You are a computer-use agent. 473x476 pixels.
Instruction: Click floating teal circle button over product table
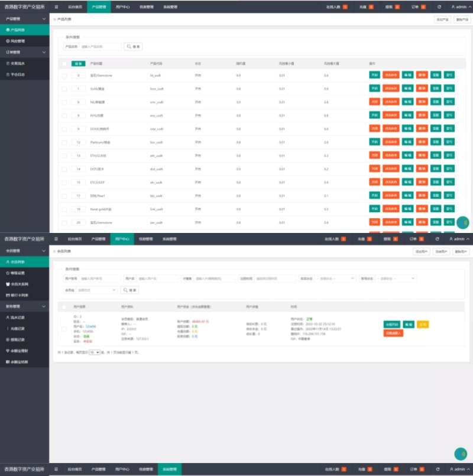pos(463,222)
